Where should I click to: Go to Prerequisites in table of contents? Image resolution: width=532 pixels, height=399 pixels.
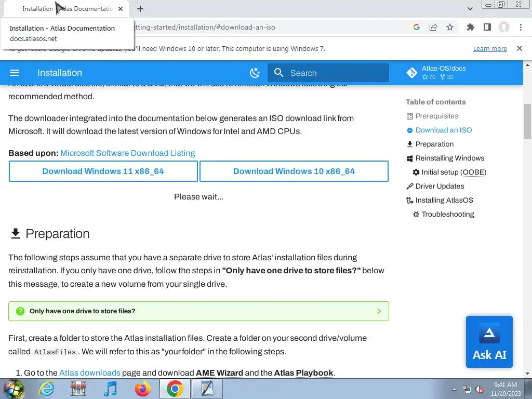pos(436,116)
